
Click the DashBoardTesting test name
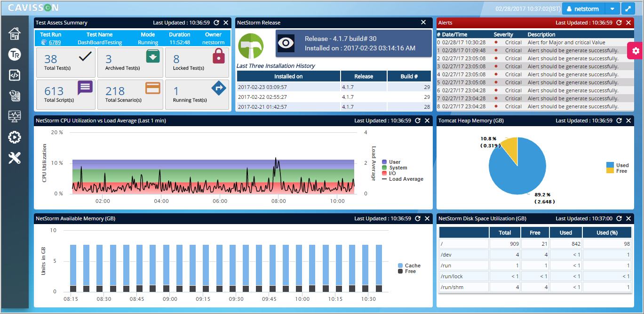100,42
